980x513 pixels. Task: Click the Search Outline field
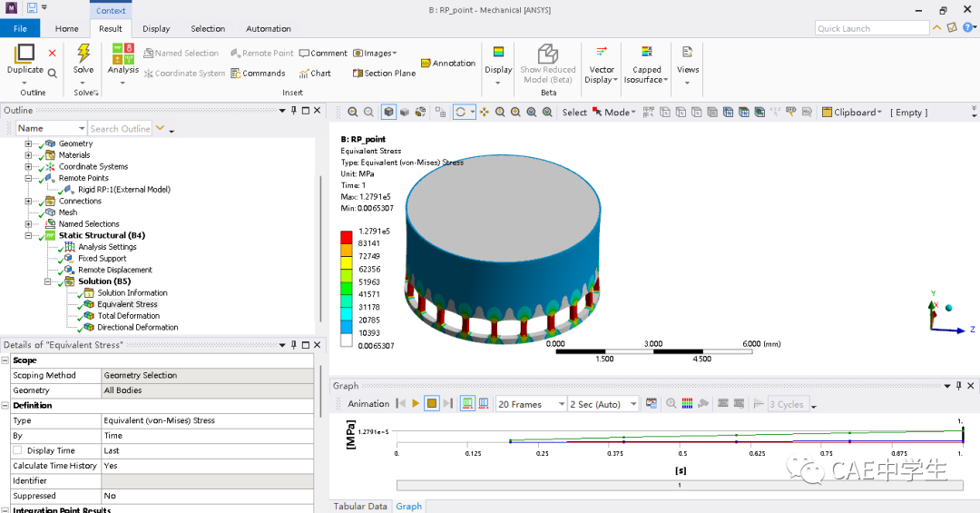(120, 128)
